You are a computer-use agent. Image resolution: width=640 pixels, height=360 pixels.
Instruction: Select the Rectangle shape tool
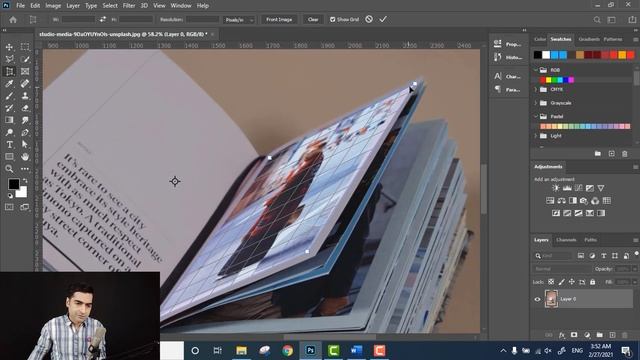click(9, 157)
